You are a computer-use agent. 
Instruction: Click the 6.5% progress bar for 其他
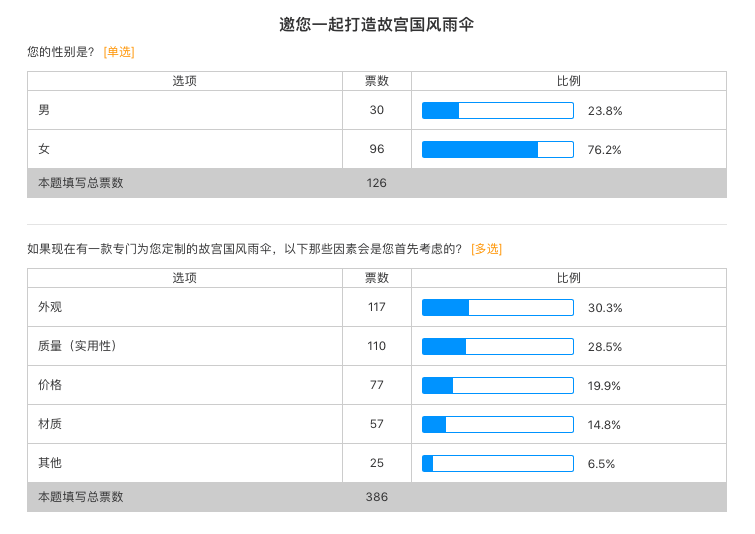(x=498, y=463)
